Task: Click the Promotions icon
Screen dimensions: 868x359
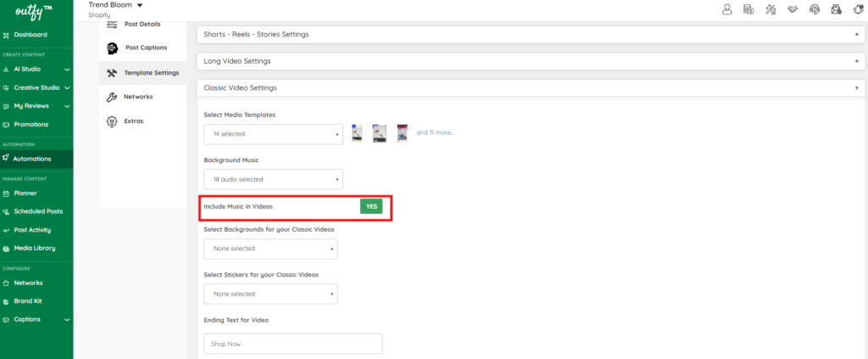Action: pyautogui.click(x=6, y=125)
